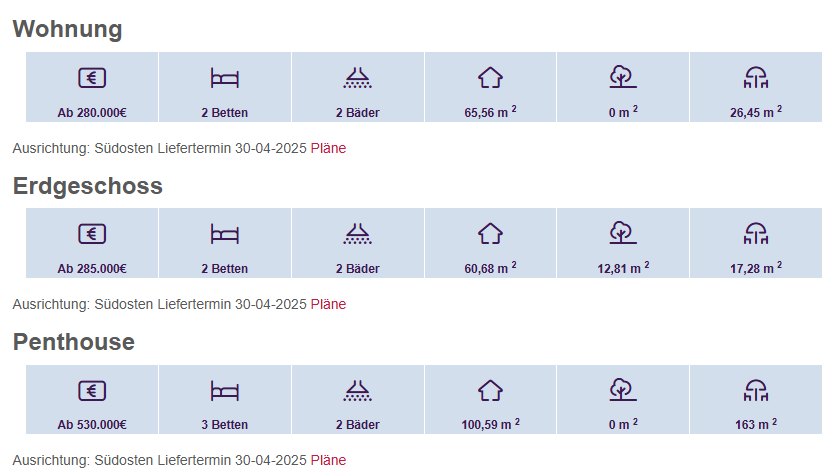Click the Penthouse heading
Screen dimensions: 832x475
(x=73, y=342)
